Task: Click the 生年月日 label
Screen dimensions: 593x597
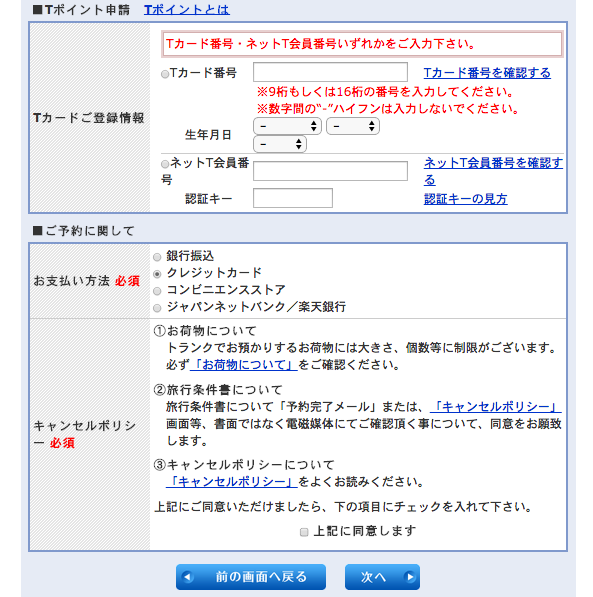Action: click(208, 135)
